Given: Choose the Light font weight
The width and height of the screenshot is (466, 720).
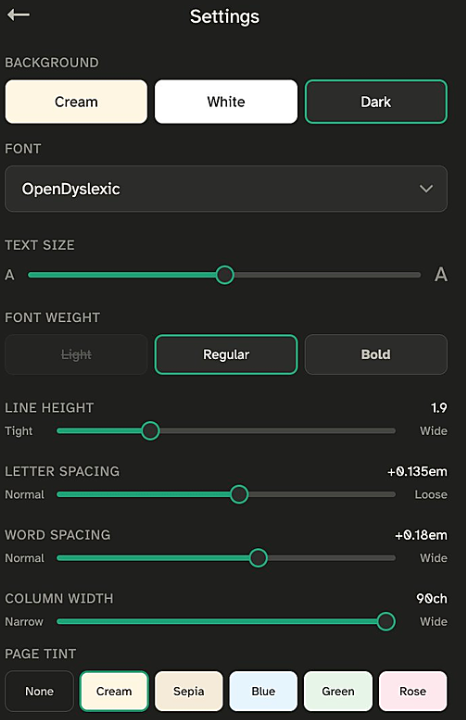Looking at the screenshot, I should (x=76, y=354).
